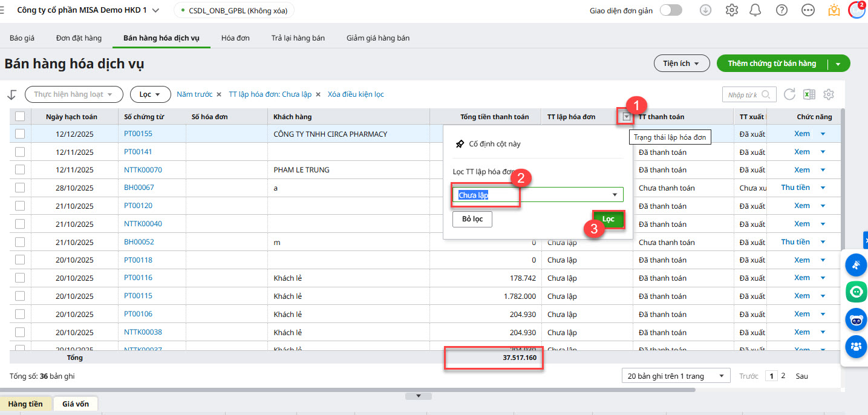Click Xóa điều kiện lọc link
868x415 pixels.
click(x=356, y=94)
